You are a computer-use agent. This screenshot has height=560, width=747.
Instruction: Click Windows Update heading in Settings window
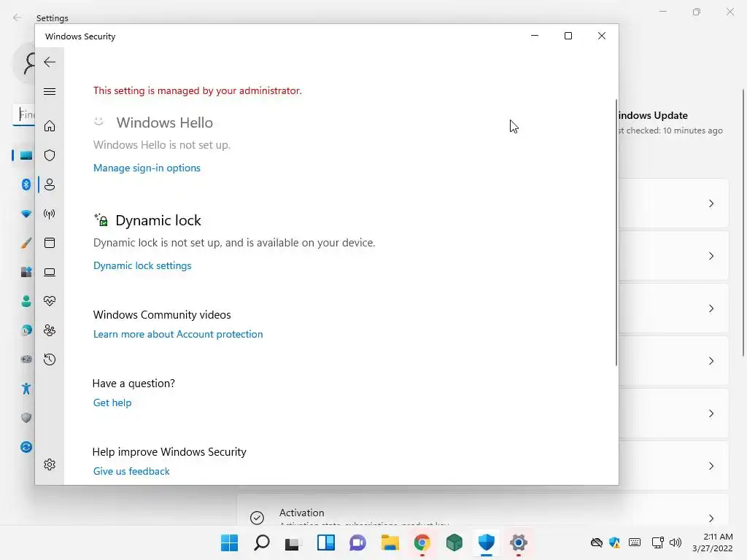click(x=653, y=115)
